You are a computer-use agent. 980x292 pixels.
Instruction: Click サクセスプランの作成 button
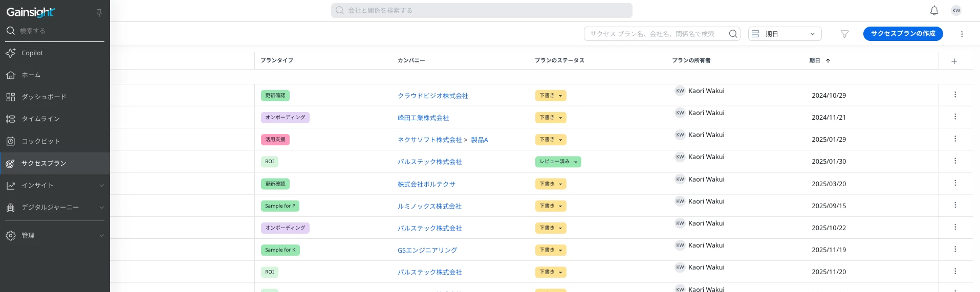click(903, 34)
